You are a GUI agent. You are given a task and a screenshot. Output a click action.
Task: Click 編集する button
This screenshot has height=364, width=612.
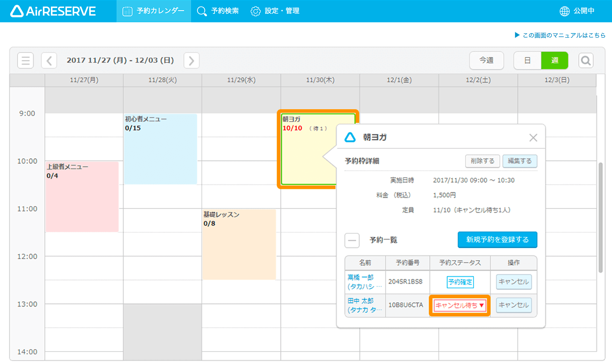coord(520,161)
